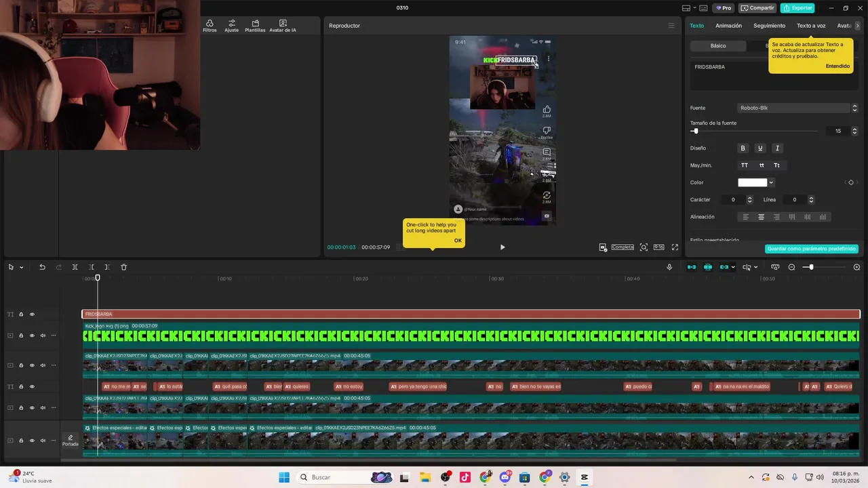Toggle main track magnet in timeline toolbar
The image size is (868, 488).
[692, 267]
